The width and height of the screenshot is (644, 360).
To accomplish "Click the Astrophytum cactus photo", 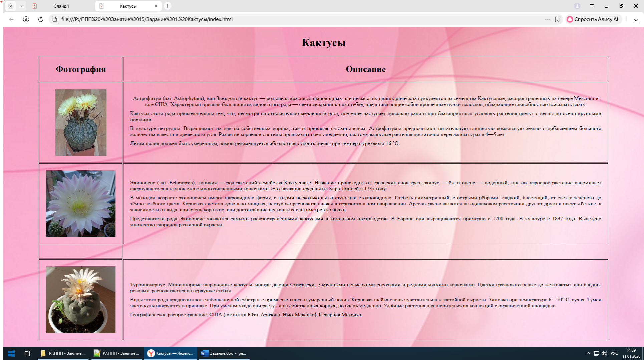I will tap(81, 122).
